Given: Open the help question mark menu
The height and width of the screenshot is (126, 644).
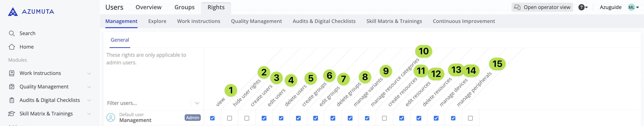Looking at the screenshot, I should coord(583,7).
